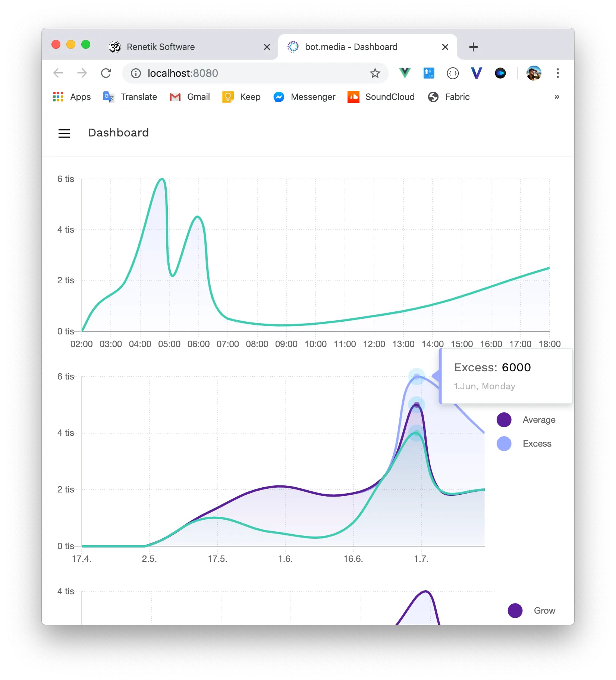Click the Excess: 6000 tooltip text
The height and width of the screenshot is (680, 616).
click(493, 368)
